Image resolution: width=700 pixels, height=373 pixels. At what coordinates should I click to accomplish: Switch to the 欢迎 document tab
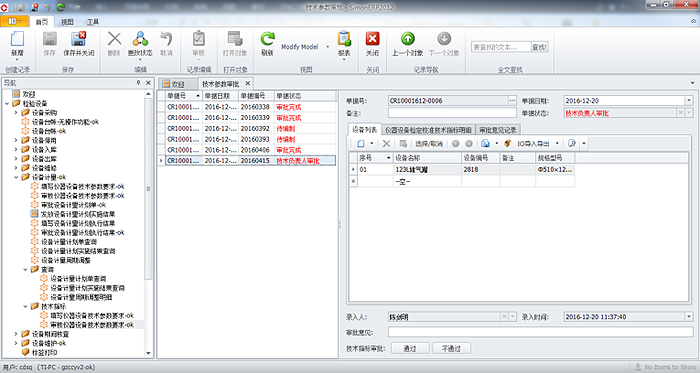(x=178, y=84)
